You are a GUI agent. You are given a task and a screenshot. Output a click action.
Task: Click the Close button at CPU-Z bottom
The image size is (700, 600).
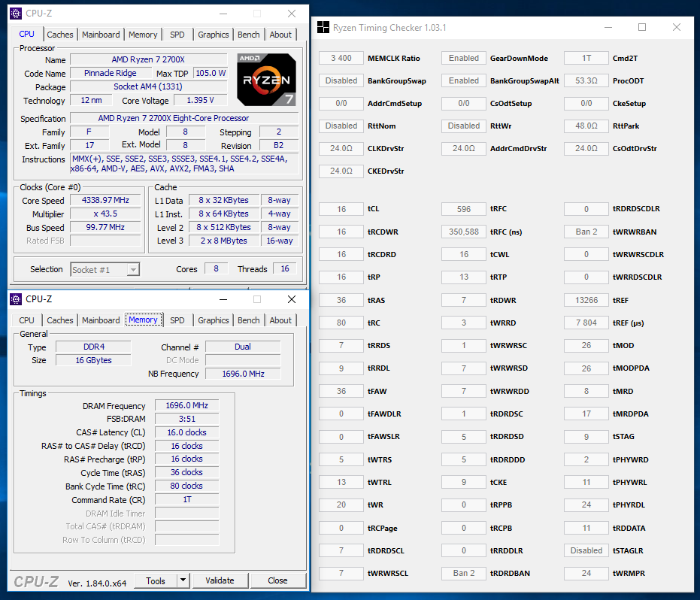(x=277, y=580)
